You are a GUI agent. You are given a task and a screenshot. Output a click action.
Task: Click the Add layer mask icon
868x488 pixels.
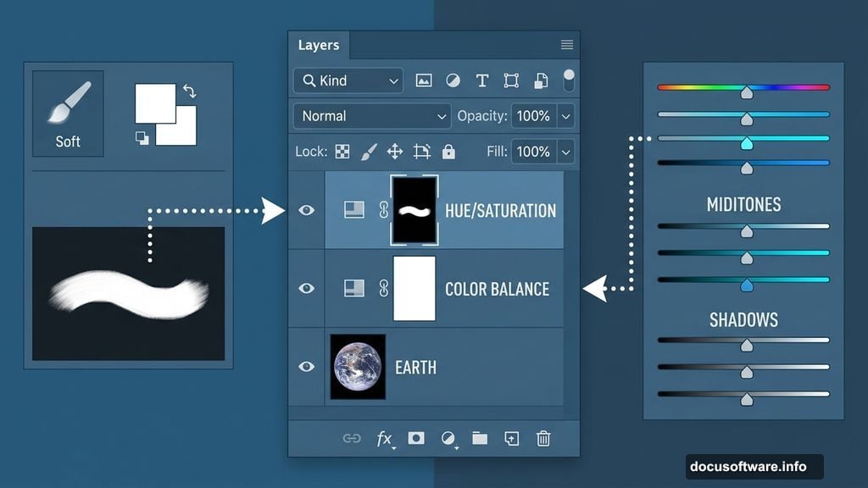point(415,439)
